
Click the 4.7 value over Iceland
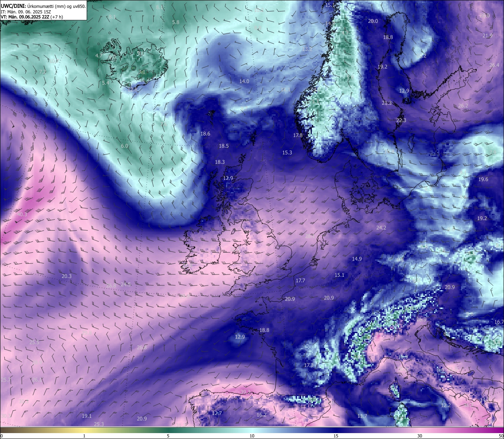coord(99,56)
